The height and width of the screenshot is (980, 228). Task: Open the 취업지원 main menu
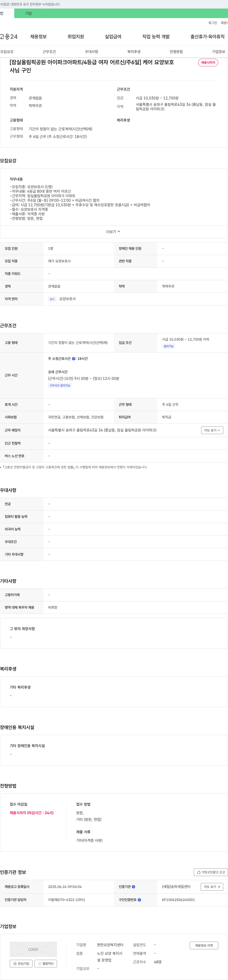[x=76, y=37]
